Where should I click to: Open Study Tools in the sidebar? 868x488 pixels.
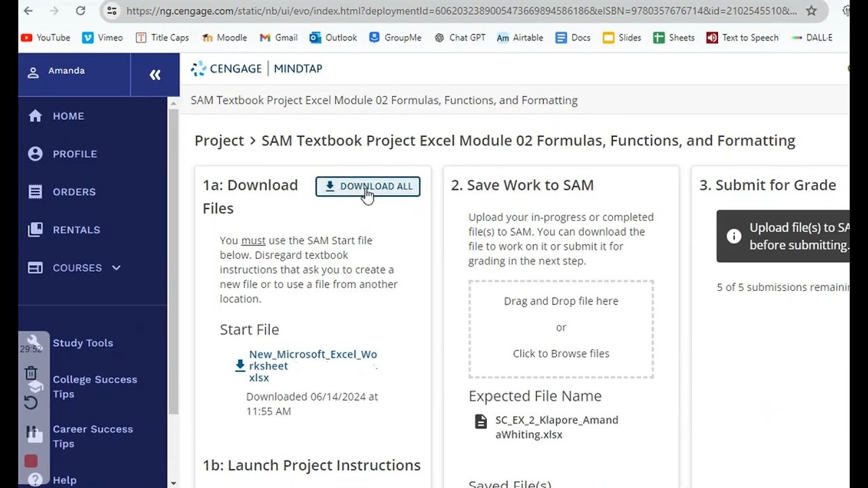coord(83,343)
